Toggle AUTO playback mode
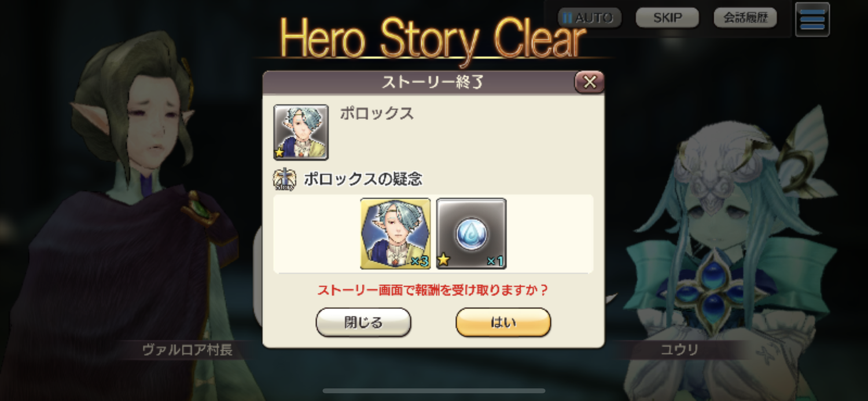 click(x=590, y=18)
